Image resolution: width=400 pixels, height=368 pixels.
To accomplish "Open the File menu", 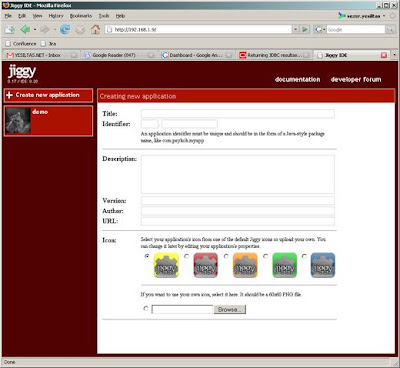I will click(x=8, y=16).
